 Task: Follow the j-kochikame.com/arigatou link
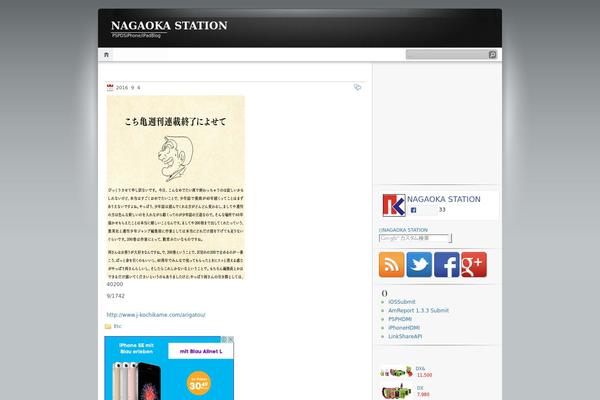[x=156, y=315]
